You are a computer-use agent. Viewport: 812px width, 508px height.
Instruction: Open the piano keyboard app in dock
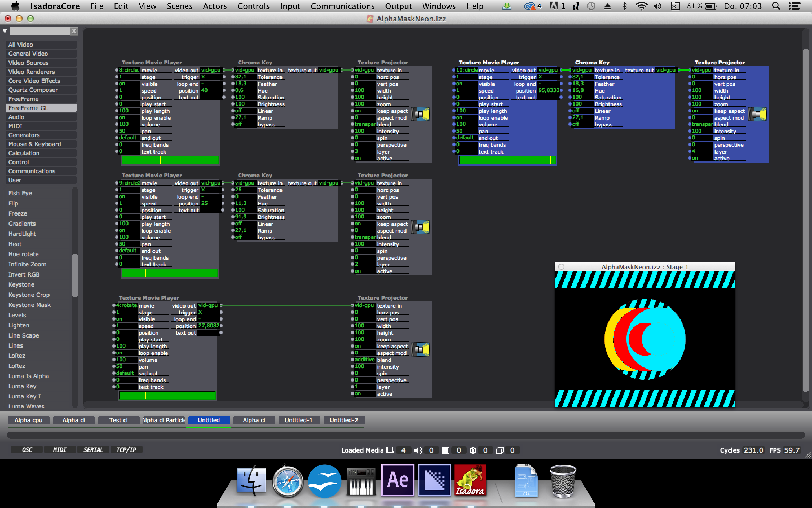click(361, 481)
